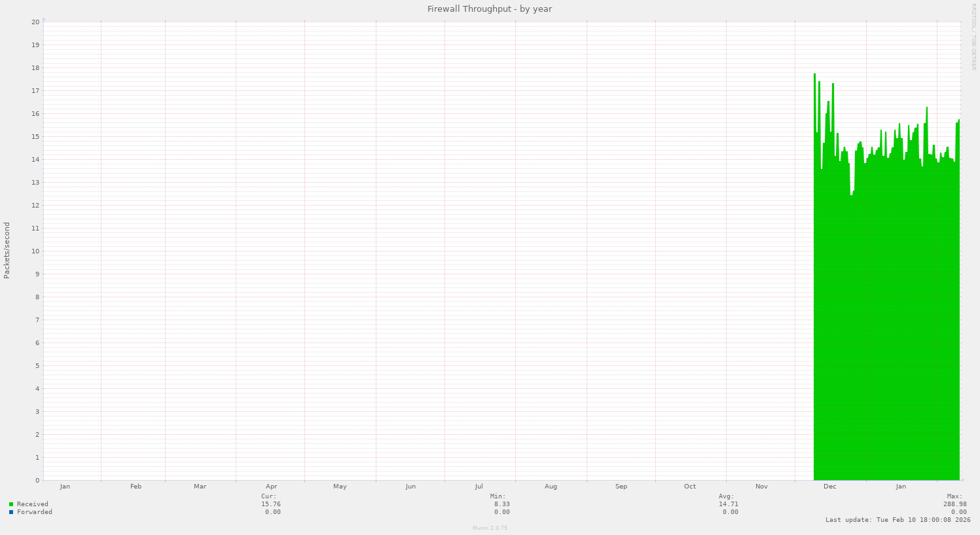Click the upward arrow on the vertical axis
Screen dimensions: 980x535
tap(45, 20)
